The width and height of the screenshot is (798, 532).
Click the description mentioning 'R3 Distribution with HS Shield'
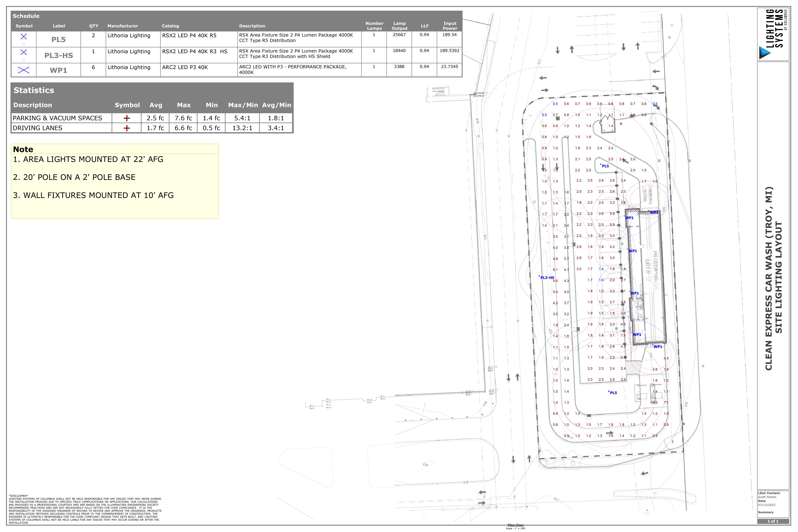pos(296,54)
